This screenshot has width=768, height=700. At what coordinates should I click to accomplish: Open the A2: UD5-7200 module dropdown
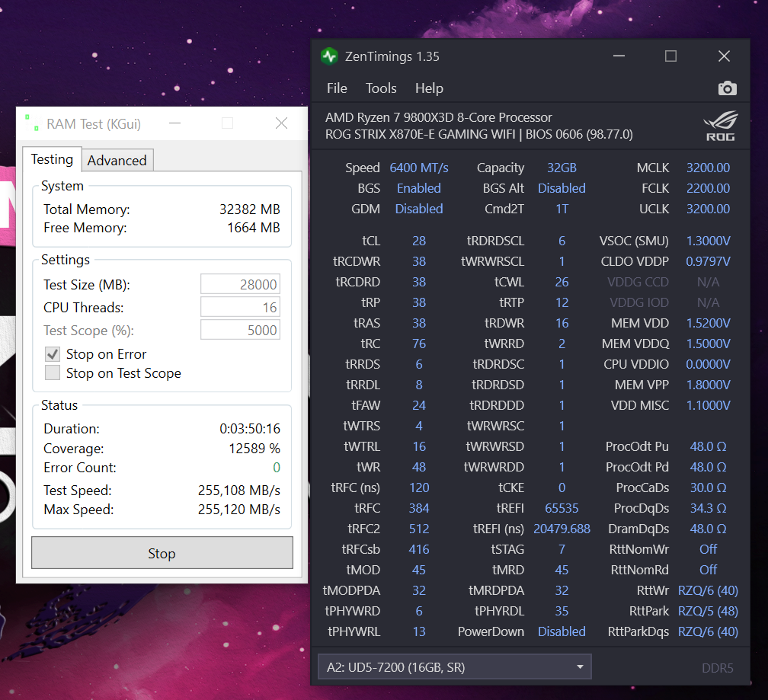click(455, 666)
